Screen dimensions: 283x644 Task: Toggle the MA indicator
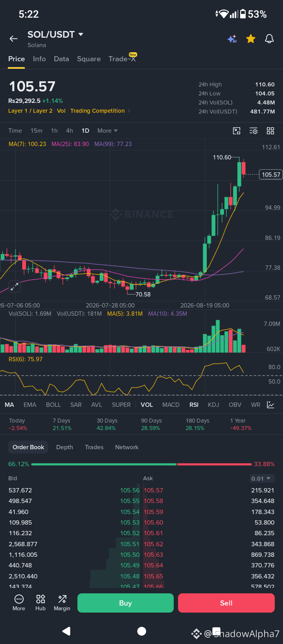coord(9,405)
